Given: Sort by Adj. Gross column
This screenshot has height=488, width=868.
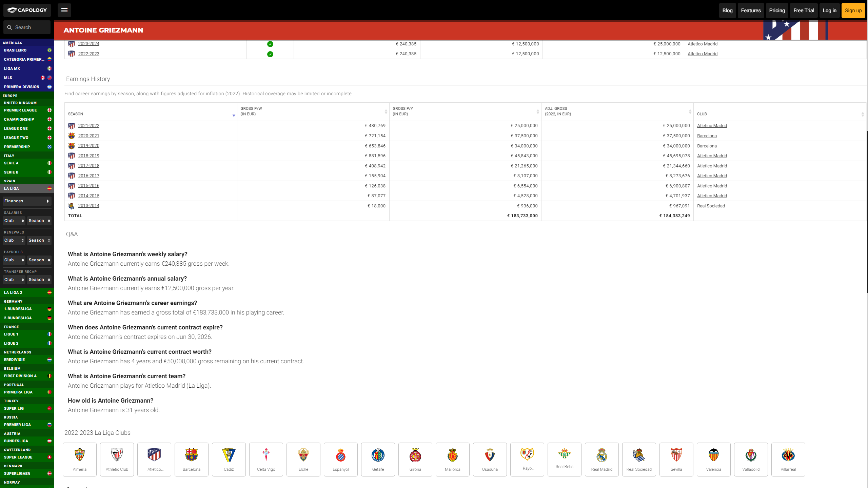Looking at the screenshot, I should click(617, 112).
